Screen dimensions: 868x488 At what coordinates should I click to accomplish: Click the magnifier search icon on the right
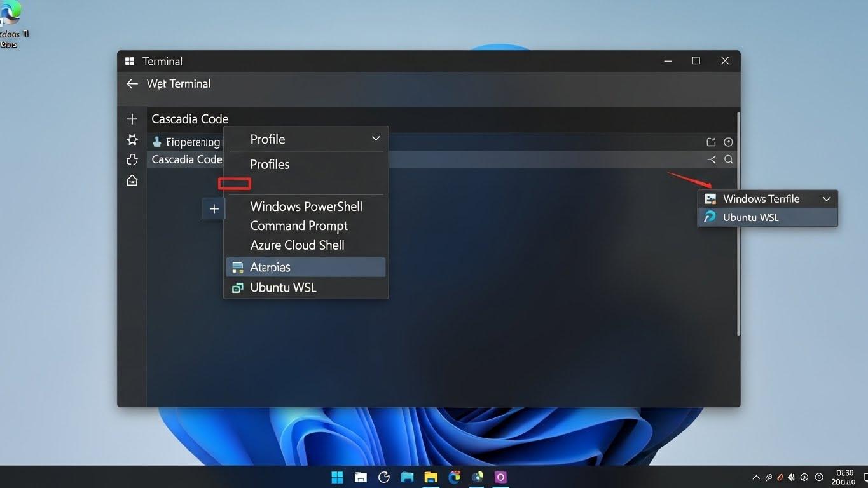pyautogui.click(x=729, y=159)
